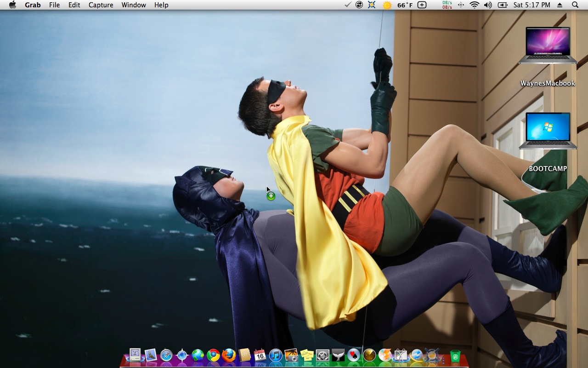This screenshot has height=368, width=588.
Task: Click the blue X-shaped menu bar icon
Action: 372,5
